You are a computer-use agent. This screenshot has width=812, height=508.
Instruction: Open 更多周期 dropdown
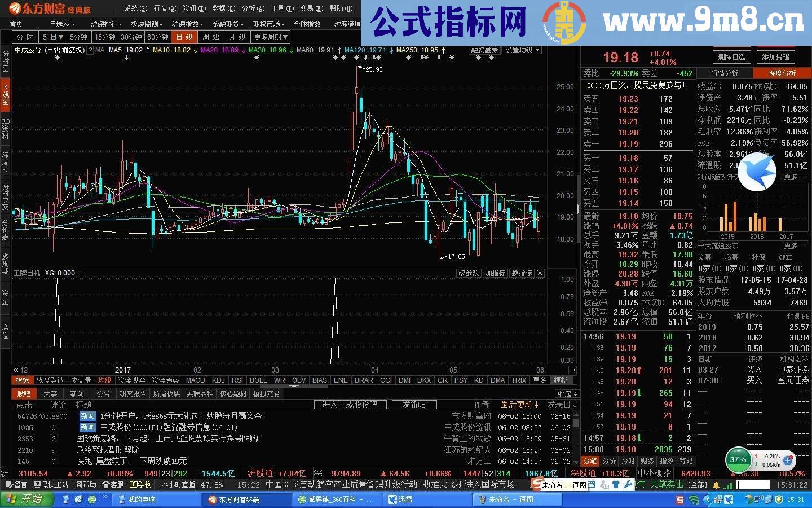(271, 37)
